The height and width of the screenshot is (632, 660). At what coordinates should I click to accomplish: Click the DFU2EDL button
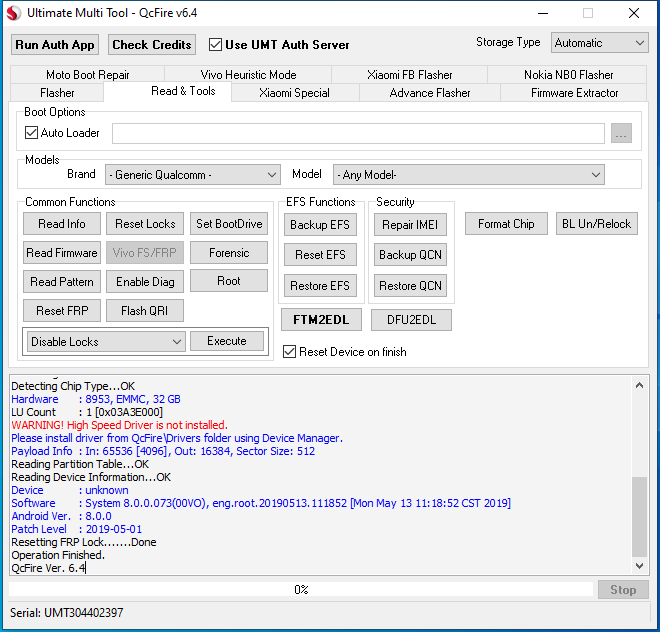[411, 320]
